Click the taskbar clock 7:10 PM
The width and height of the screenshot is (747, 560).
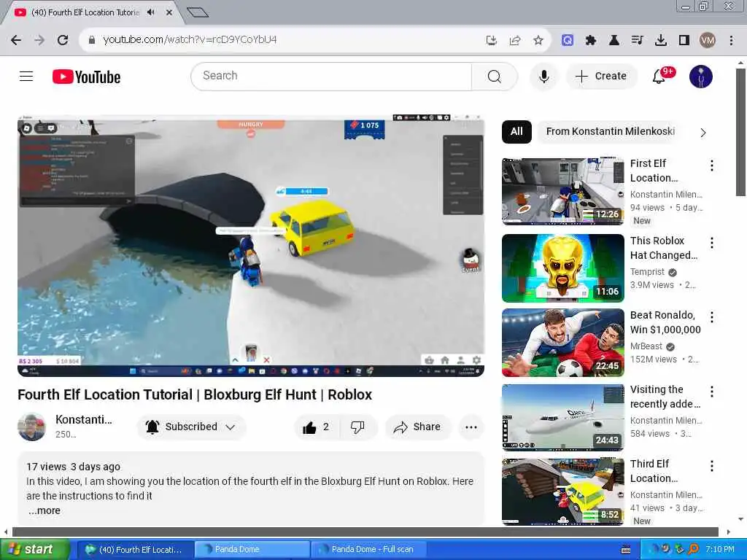pos(719,550)
